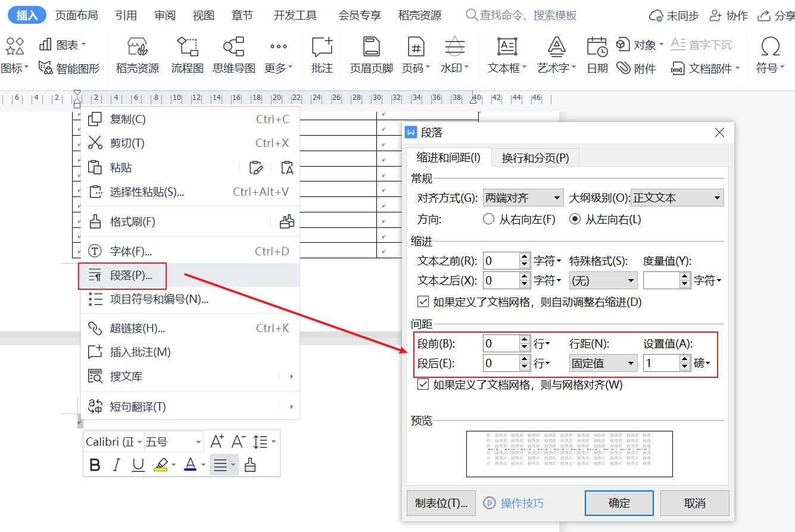Toggle bold in the mini toolbar
Viewport: 795px width, 532px height.
95,465
